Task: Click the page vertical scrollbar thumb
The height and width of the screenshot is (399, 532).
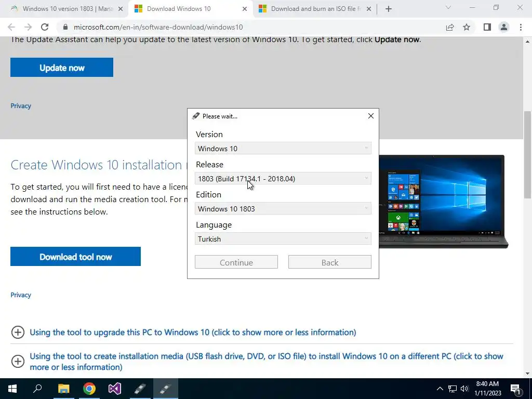Action: [x=528, y=154]
